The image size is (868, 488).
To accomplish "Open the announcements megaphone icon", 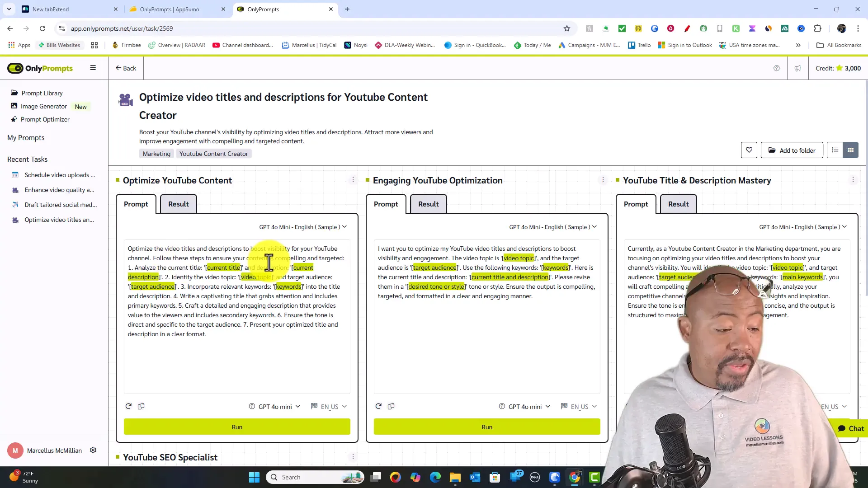I will tap(798, 68).
